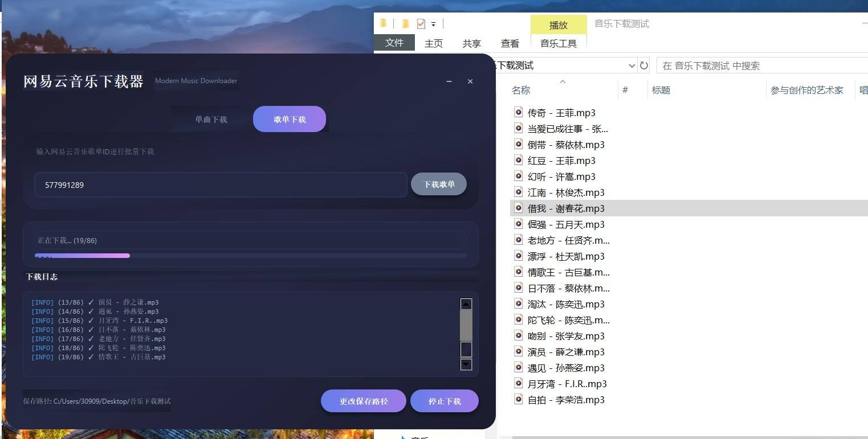
Task: Click the file icon for 自拍 - 李荣浩.mp3
Action: click(518, 400)
